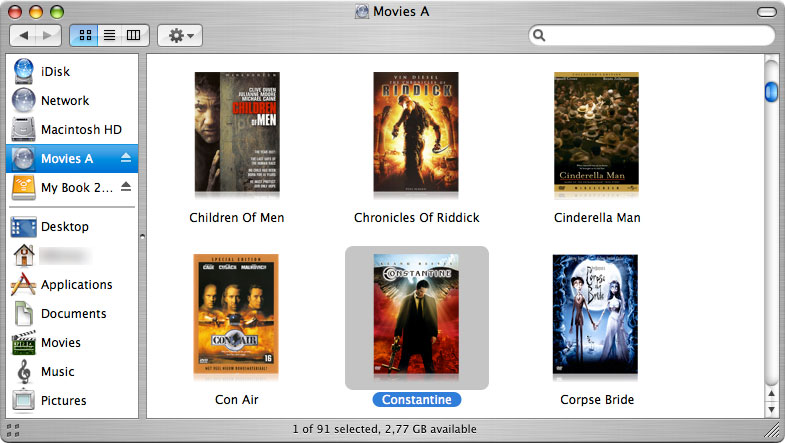Open iDisk icon in the sidebar

pos(24,71)
